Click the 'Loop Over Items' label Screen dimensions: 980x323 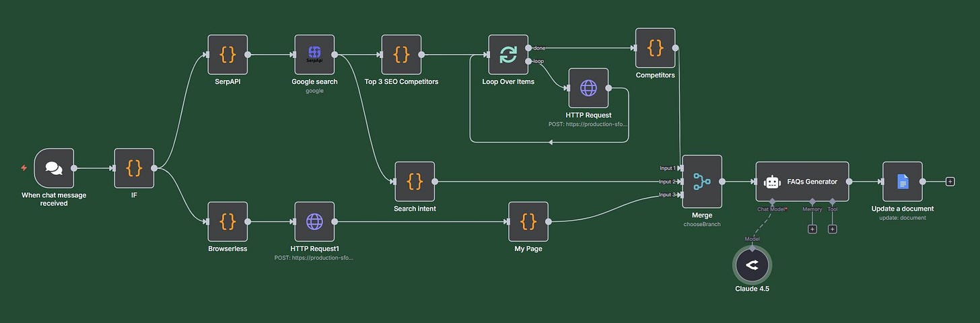click(x=508, y=82)
